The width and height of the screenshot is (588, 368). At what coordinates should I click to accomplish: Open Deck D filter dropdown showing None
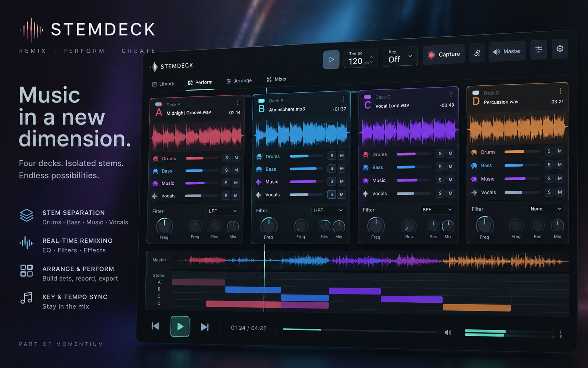coord(546,209)
